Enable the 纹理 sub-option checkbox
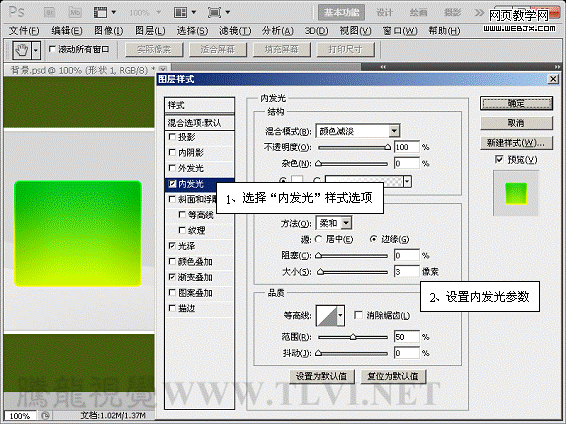The height and width of the screenshot is (424, 566). 182,230
